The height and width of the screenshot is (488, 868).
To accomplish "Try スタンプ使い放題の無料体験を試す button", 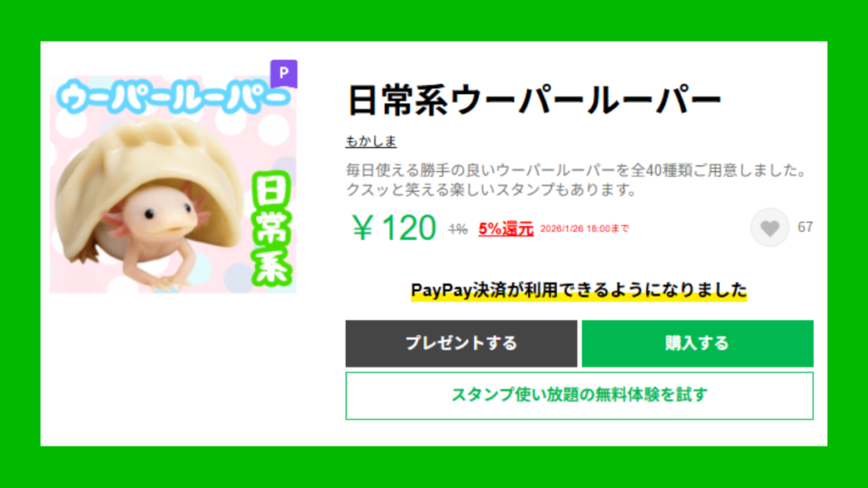I will coord(580,396).
